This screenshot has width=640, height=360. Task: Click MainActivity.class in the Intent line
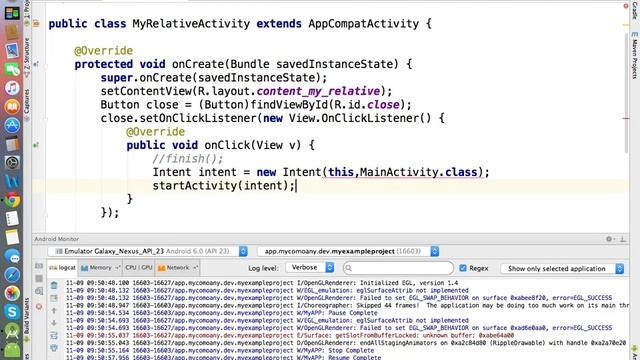coord(418,172)
